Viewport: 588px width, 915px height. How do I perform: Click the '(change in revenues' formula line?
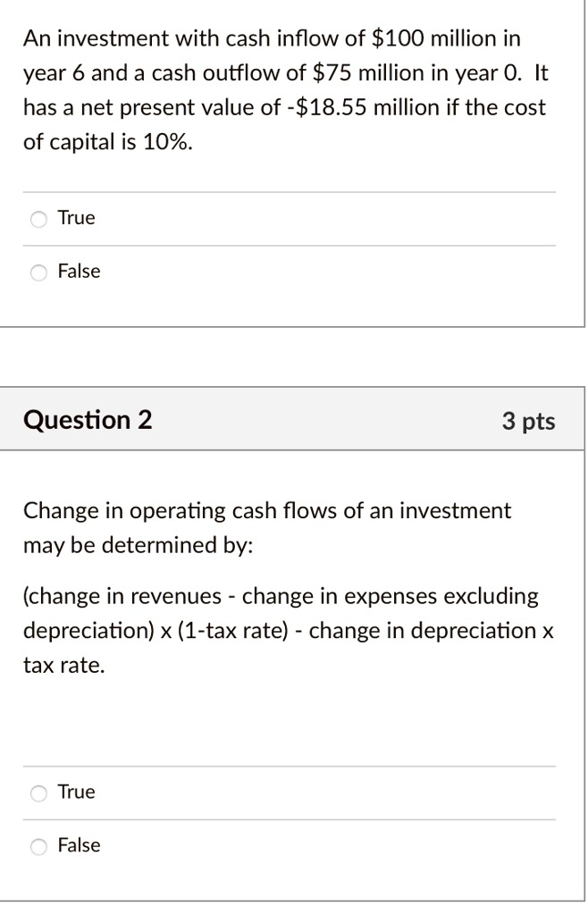pos(281,596)
